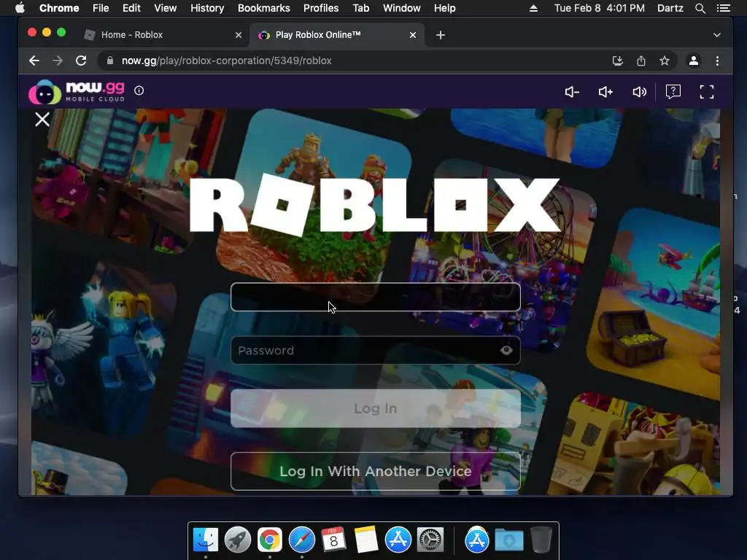
Task: Go forward in Chrome
Action: 58,61
